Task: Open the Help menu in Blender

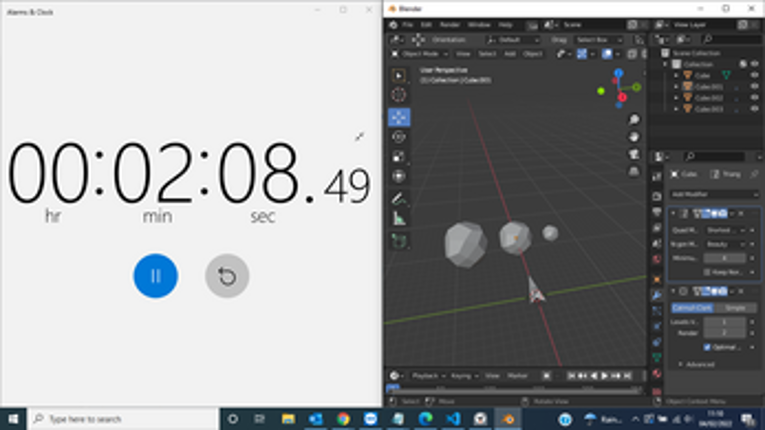Action: (505, 25)
